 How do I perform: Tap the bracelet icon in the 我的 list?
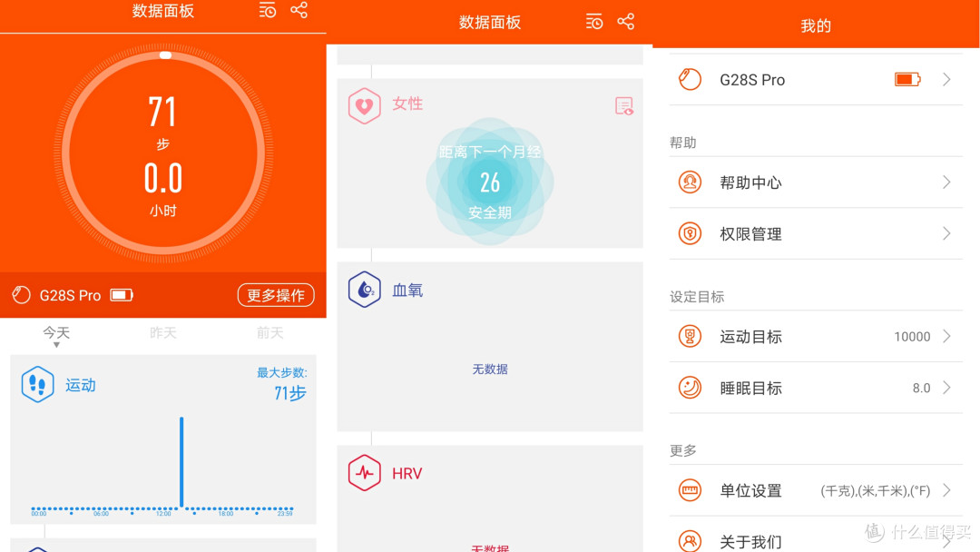click(690, 79)
